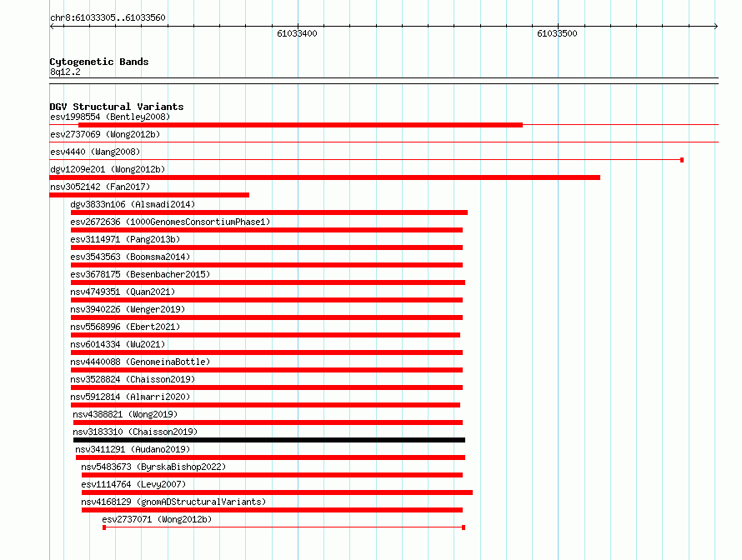The image size is (742, 560).
Task: Click the dgv3833n106 (Alsmadi2014) label
Action: point(133,204)
